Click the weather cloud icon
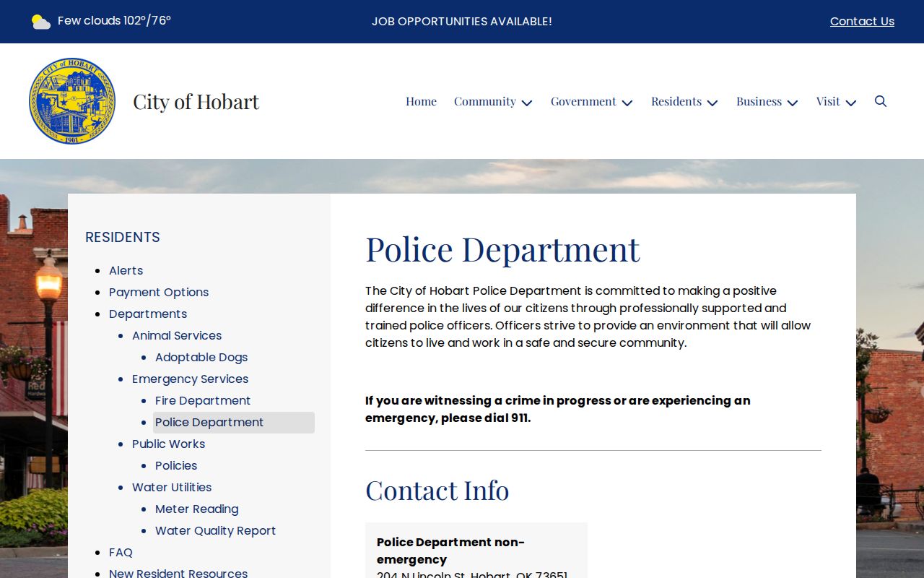924x578 pixels. [x=41, y=22]
